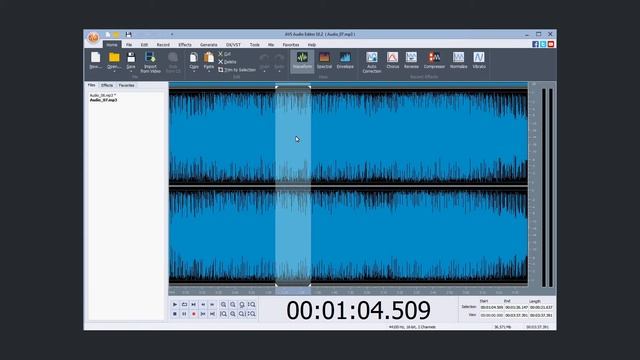Screen dimensions: 640x360
Task: Open the Facebook icon link
Action: 535,44
